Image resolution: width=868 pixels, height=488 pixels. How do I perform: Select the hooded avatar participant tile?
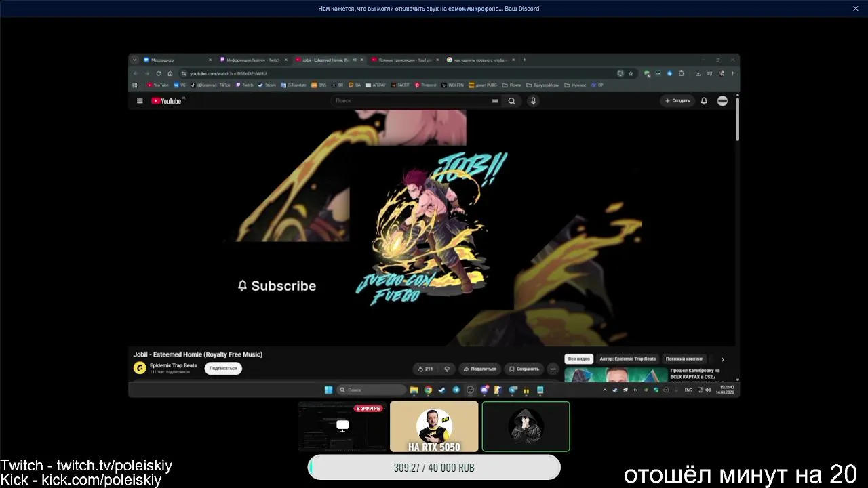pos(526,426)
